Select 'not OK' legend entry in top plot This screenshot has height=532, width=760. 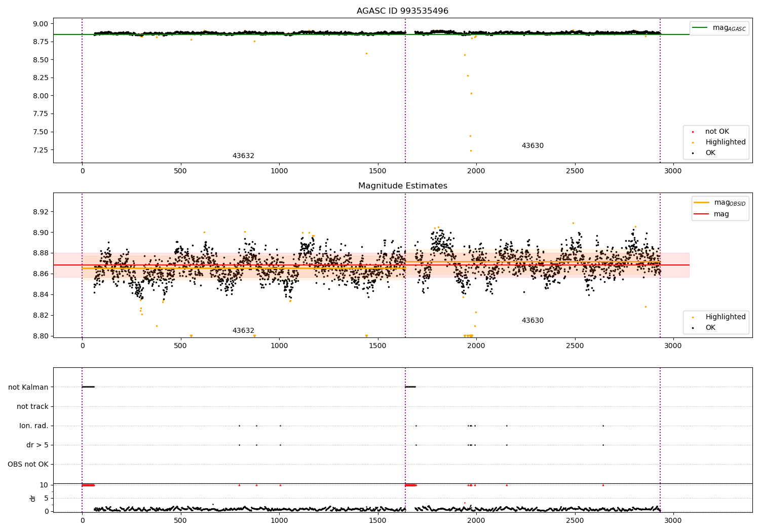tap(717, 132)
